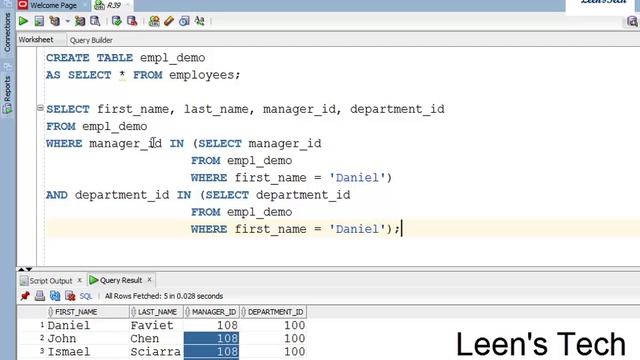Click the Run Script toolbar icon

39,21
